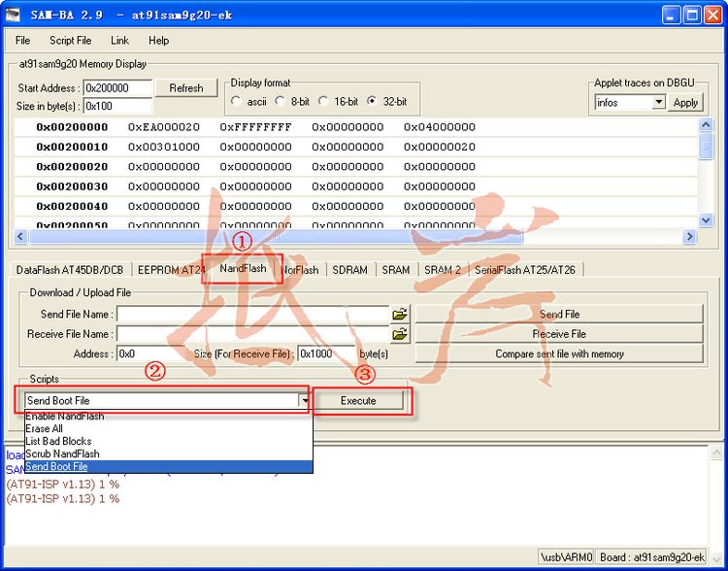The image size is (728, 571).
Task: Expand the Applet traces infos dropdown
Action: pos(659,102)
